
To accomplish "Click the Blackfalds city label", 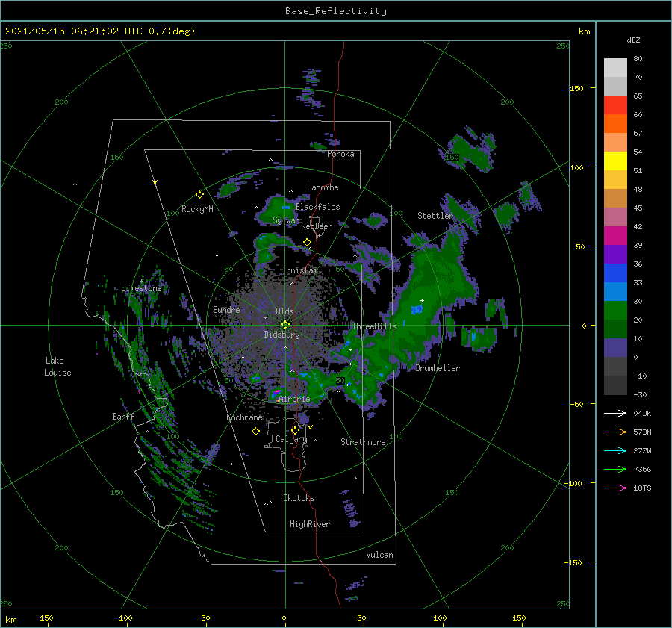I will (317, 207).
